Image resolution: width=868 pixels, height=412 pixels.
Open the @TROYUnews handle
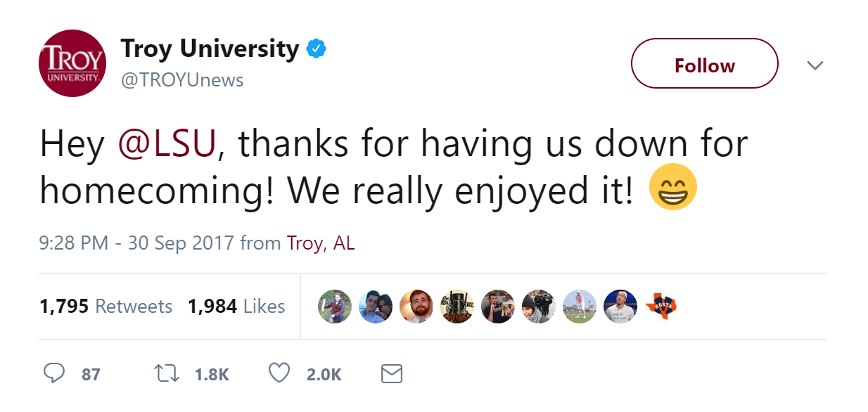[x=182, y=80]
